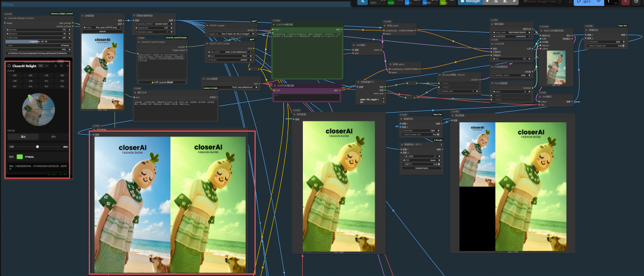Select the 柔光 soft light tab
Viewport: 644px width, 276px height.
pos(23,137)
